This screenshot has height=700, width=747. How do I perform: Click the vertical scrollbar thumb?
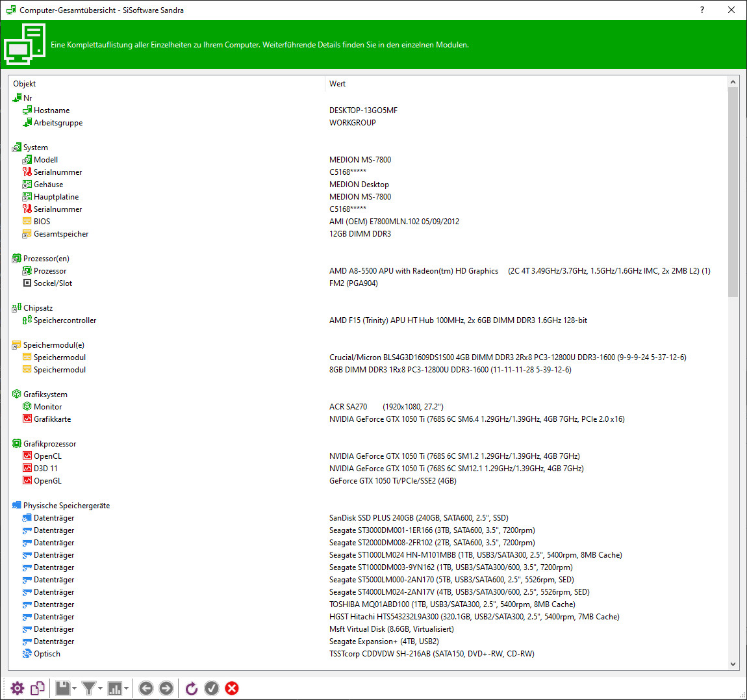click(733, 192)
